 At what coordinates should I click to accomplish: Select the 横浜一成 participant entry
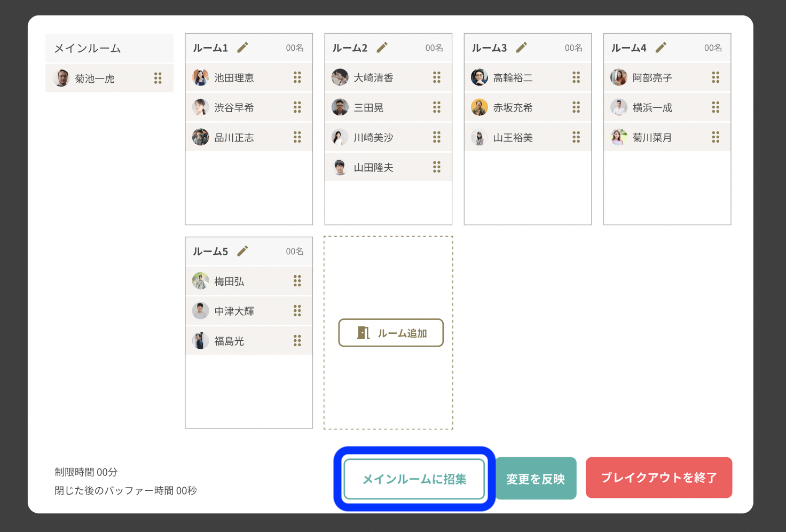666,107
